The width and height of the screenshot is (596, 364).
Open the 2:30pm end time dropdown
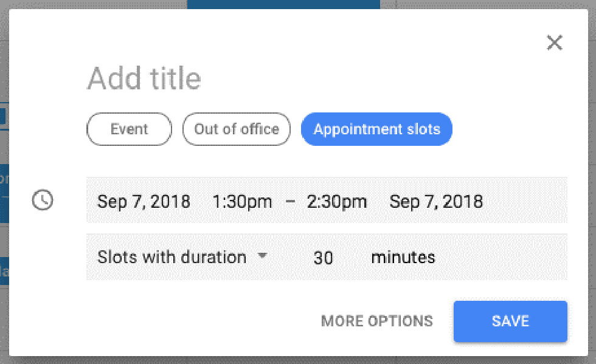pyautogui.click(x=337, y=201)
